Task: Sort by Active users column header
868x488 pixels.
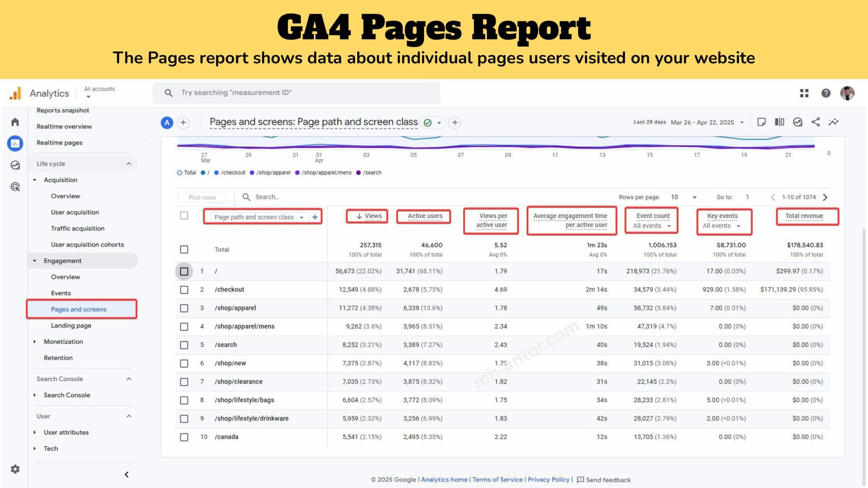Action: click(425, 216)
